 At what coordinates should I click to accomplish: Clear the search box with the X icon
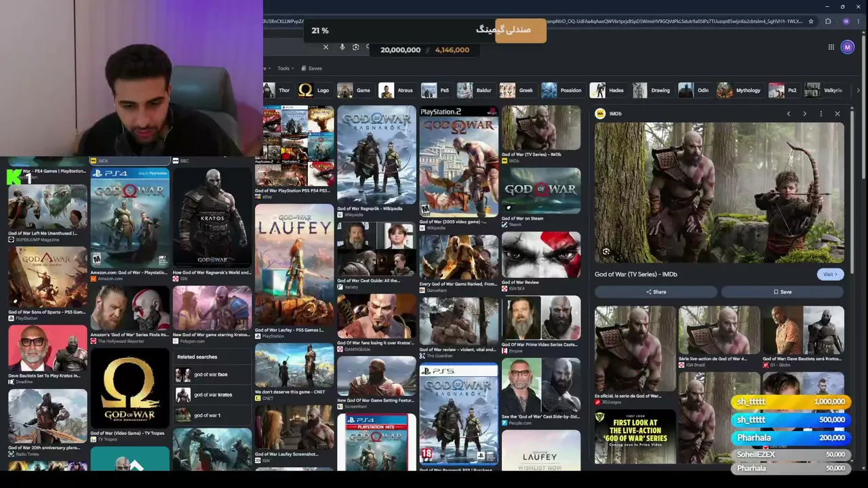[325, 47]
